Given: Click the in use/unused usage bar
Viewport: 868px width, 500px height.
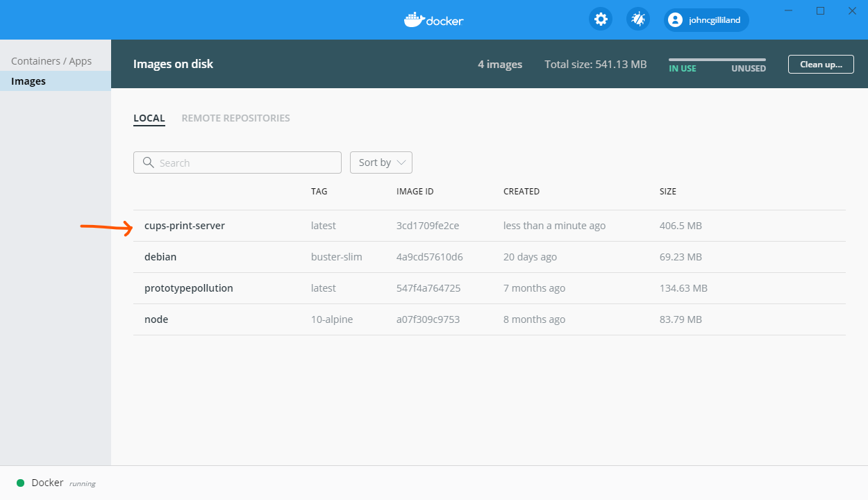Looking at the screenshot, I should (717, 60).
